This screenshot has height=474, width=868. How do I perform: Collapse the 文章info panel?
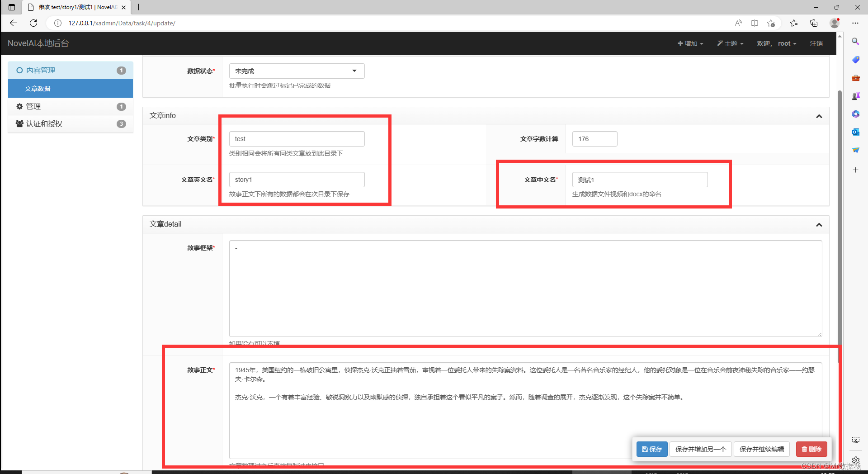819,116
